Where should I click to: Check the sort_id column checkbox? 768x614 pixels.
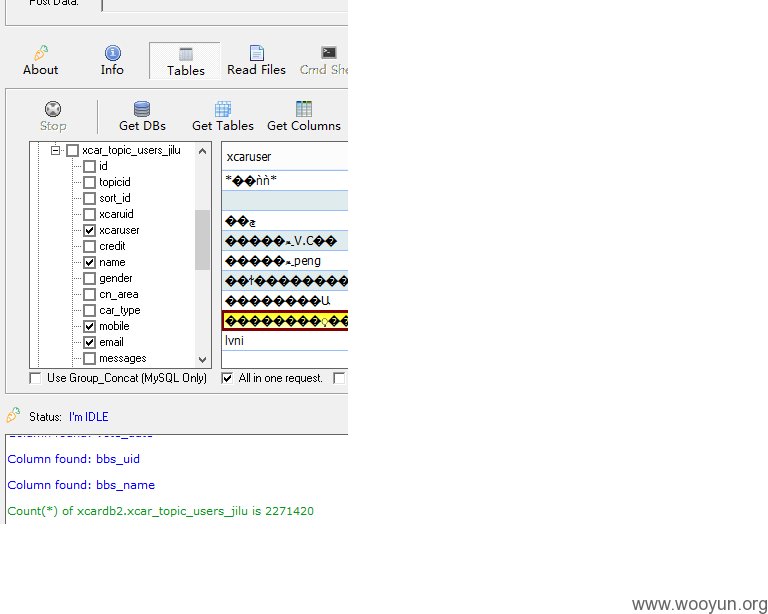pyautogui.click(x=89, y=198)
